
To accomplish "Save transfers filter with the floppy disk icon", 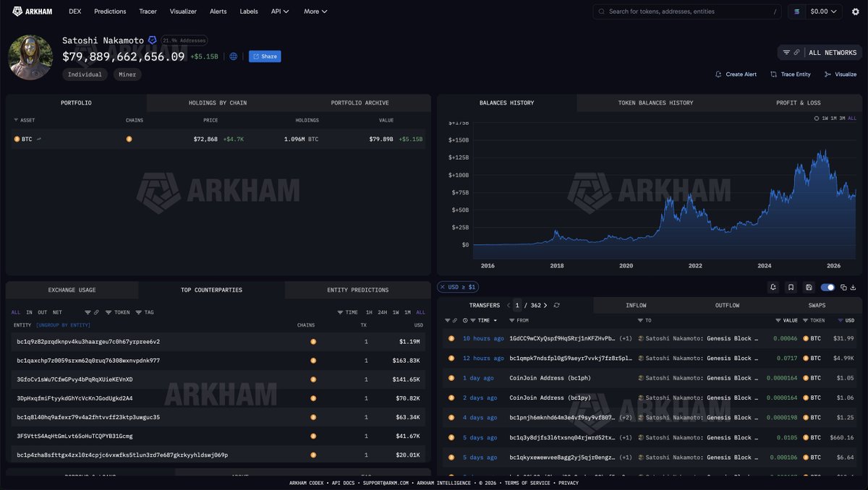I will point(809,288).
